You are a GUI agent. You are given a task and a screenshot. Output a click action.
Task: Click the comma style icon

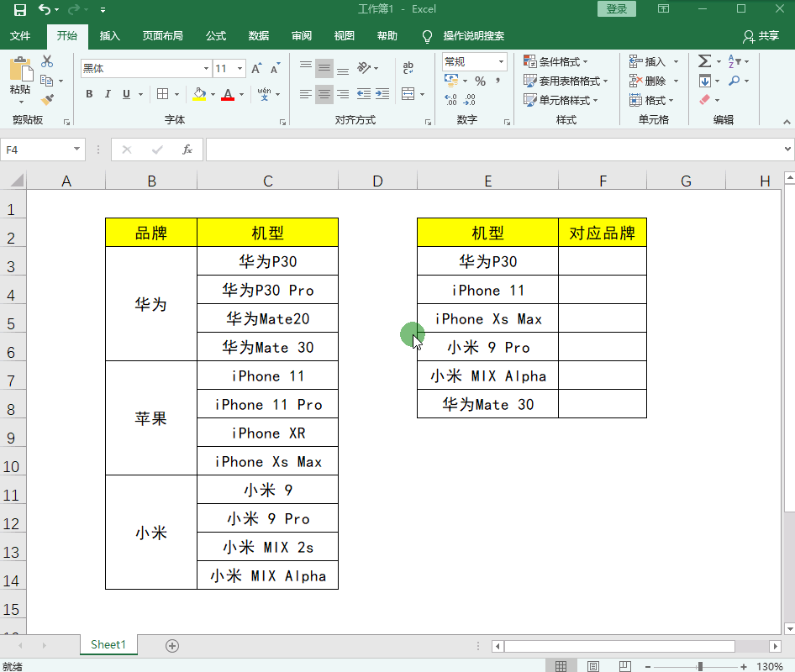coord(498,81)
